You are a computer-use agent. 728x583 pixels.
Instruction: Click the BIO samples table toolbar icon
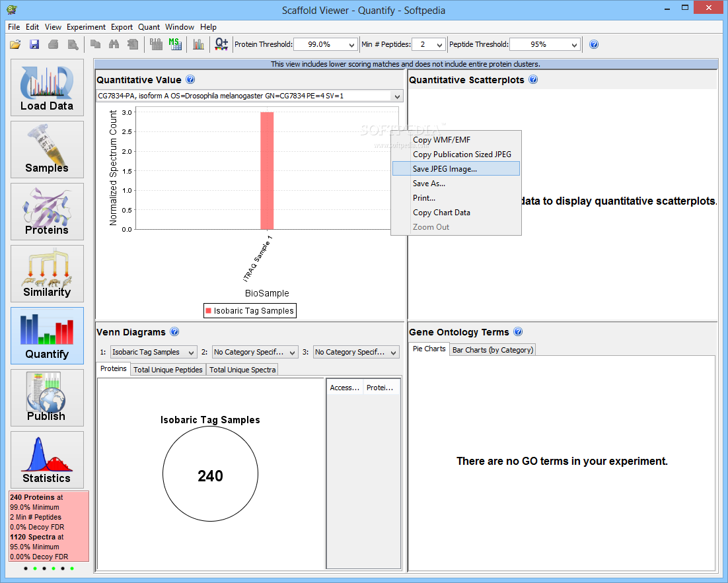point(156,44)
